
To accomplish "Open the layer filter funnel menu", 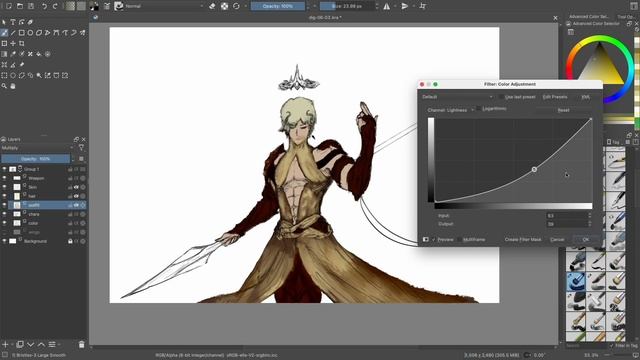I will [x=81, y=148].
